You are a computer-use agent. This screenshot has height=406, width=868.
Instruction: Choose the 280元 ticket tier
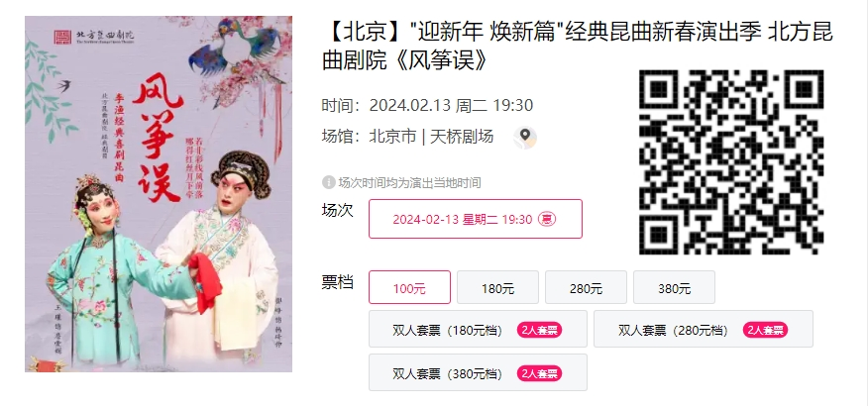586,287
